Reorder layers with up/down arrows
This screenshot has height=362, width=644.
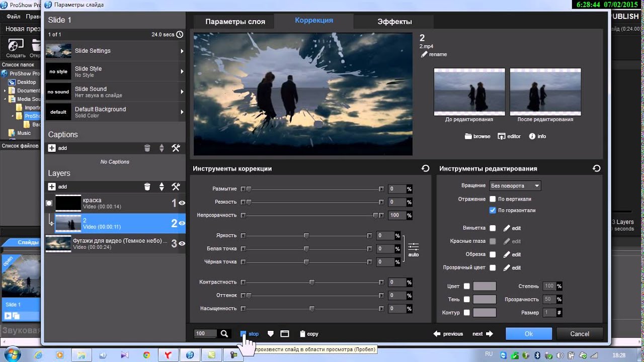click(x=162, y=187)
